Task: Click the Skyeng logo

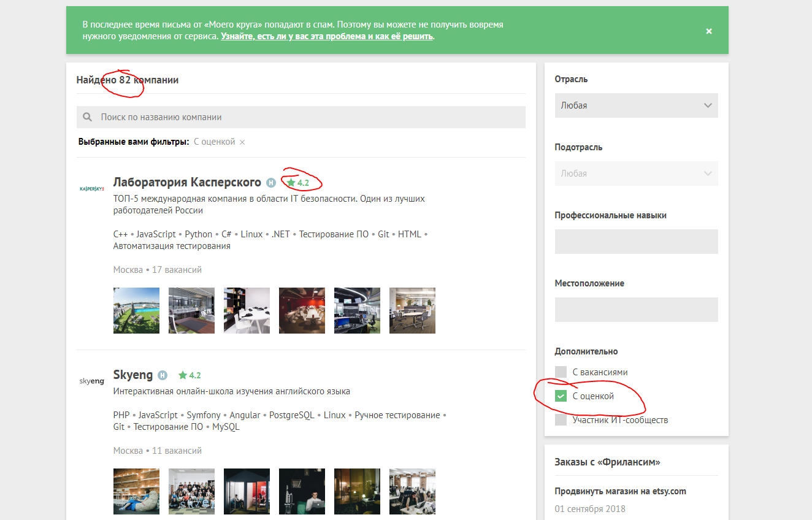Action: pyautogui.click(x=92, y=381)
